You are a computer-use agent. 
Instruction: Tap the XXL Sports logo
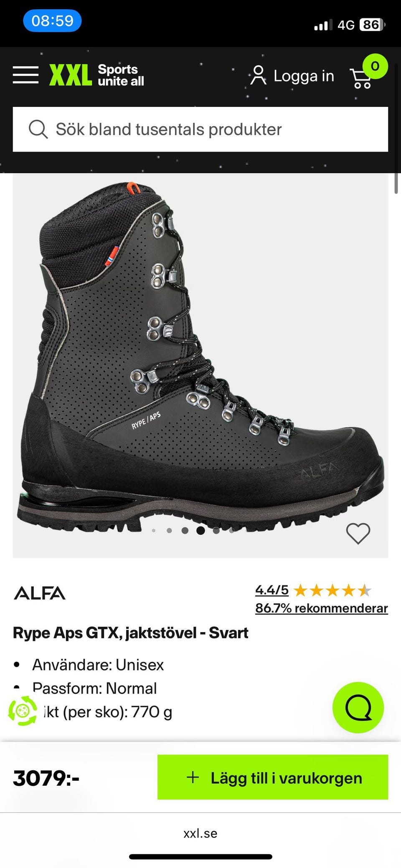point(96,75)
